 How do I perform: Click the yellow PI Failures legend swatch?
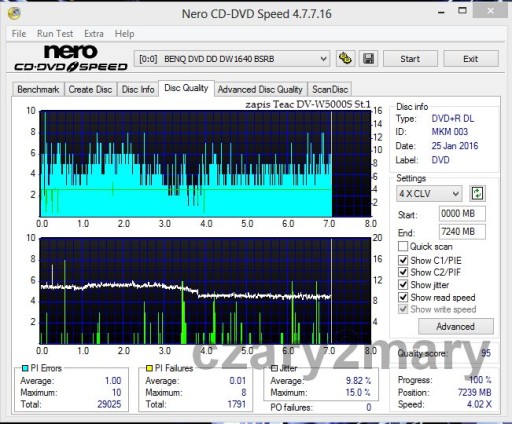click(x=149, y=368)
